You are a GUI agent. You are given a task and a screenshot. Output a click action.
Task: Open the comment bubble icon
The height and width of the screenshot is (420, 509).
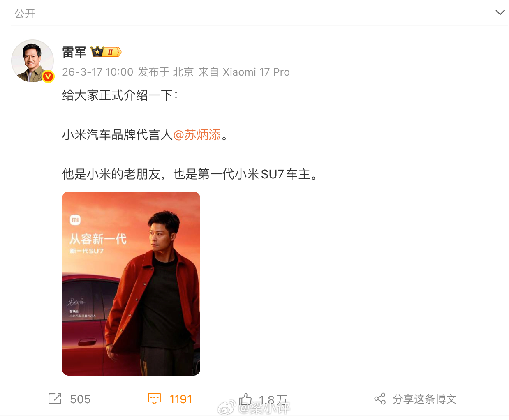(154, 399)
